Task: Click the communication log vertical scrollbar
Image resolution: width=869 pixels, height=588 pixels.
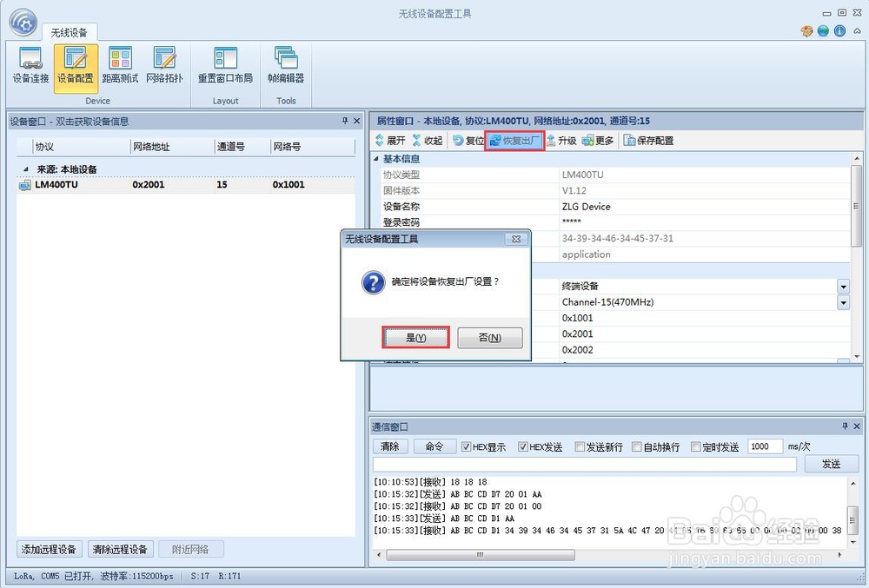Action: [853, 519]
